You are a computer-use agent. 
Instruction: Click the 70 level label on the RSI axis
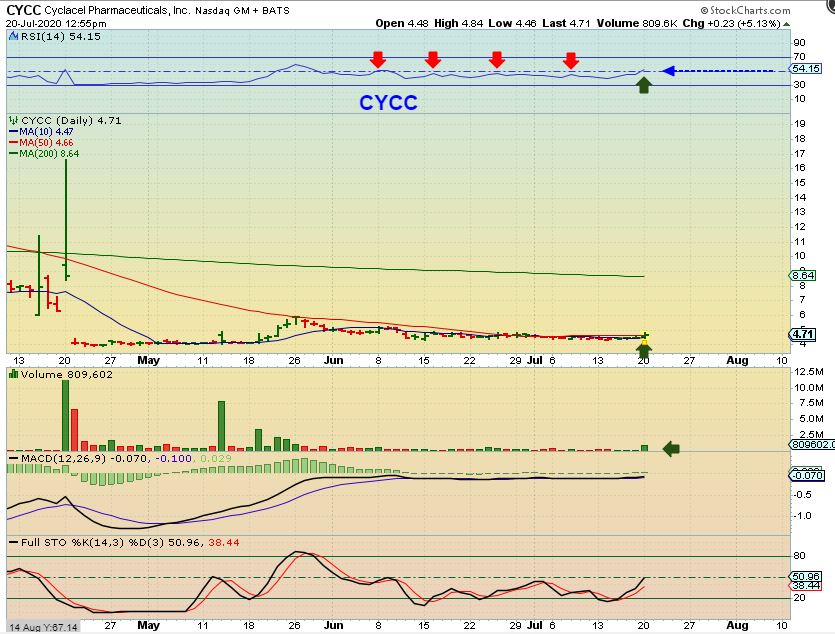click(x=799, y=56)
